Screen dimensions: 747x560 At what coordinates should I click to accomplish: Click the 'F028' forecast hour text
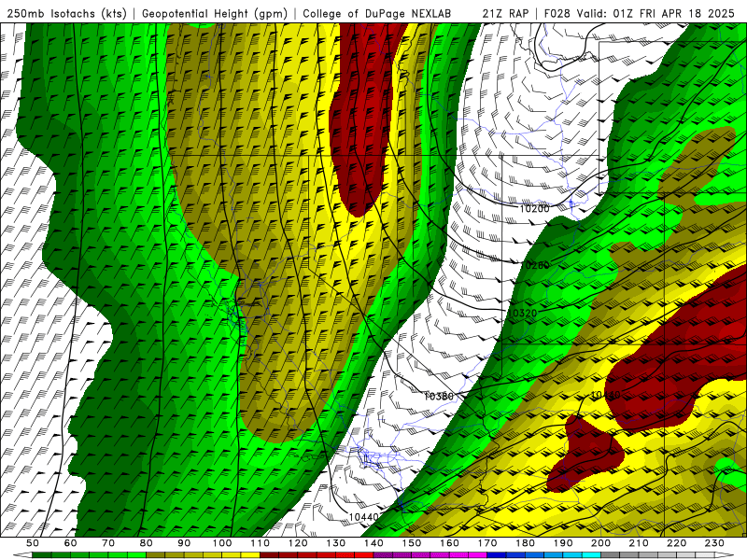(x=557, y=13)
